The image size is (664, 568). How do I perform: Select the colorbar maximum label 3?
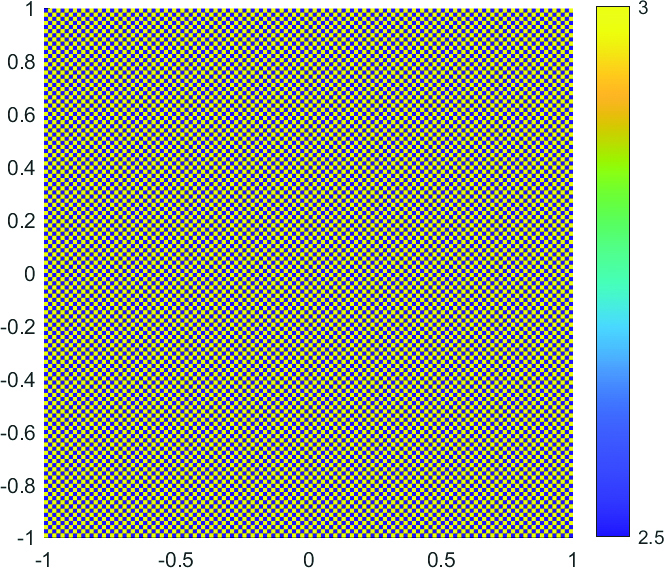(645, 9)
